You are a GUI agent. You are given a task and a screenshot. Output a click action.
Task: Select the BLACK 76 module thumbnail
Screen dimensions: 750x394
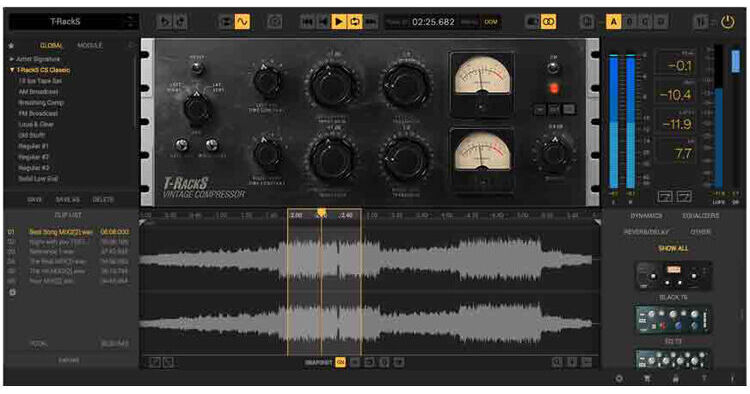[x=673, y=276]
